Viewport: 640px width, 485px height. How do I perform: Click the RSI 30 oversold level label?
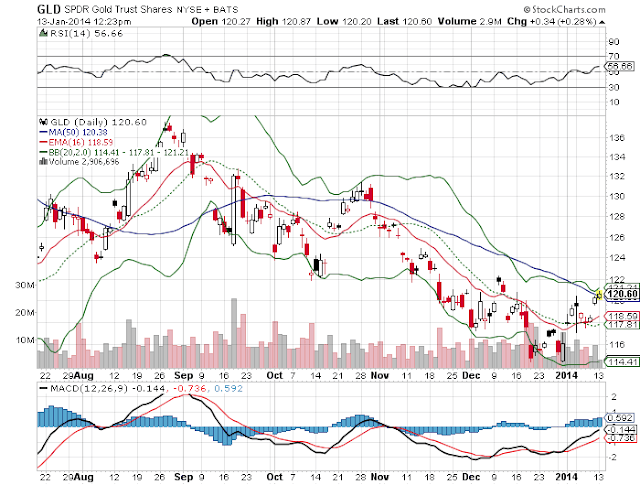[613, 87]
